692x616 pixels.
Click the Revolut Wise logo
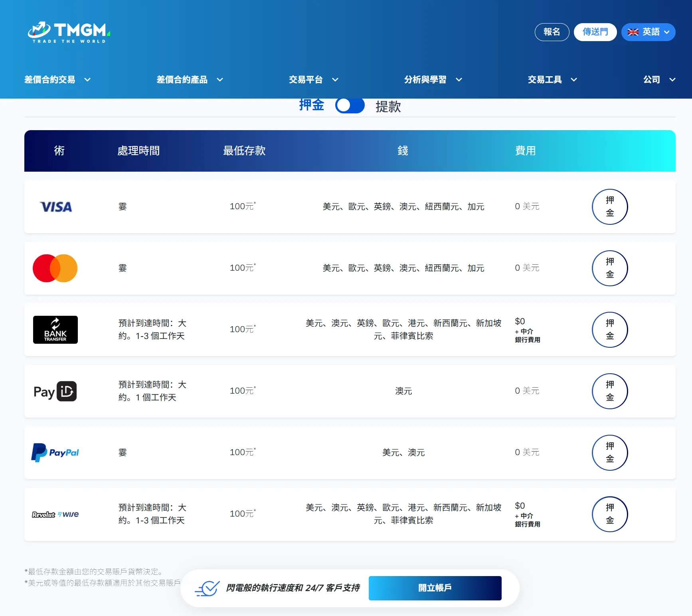pos(55,514)
